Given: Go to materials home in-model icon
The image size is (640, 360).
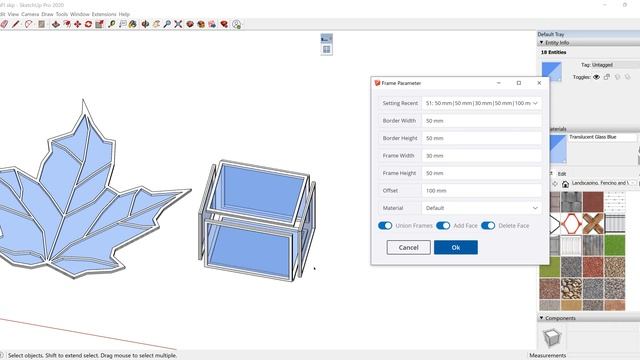Looking at the screenshot, I should point(565,184).
